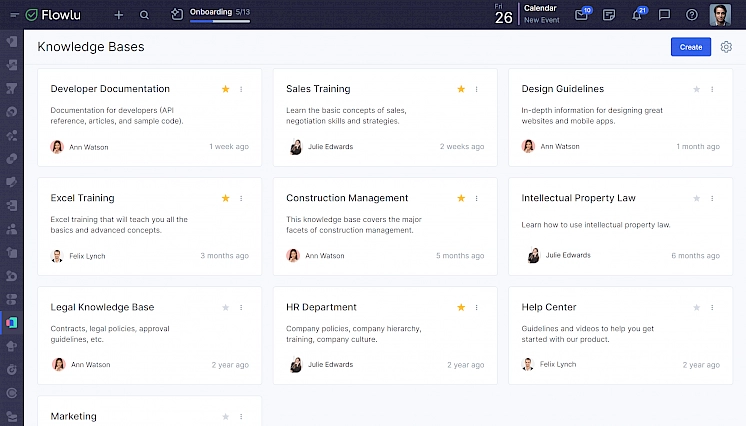Open the mail inbox icon with badge
Image resolution: width=746 pixels, height=426 pixels.
coord(582,15)
